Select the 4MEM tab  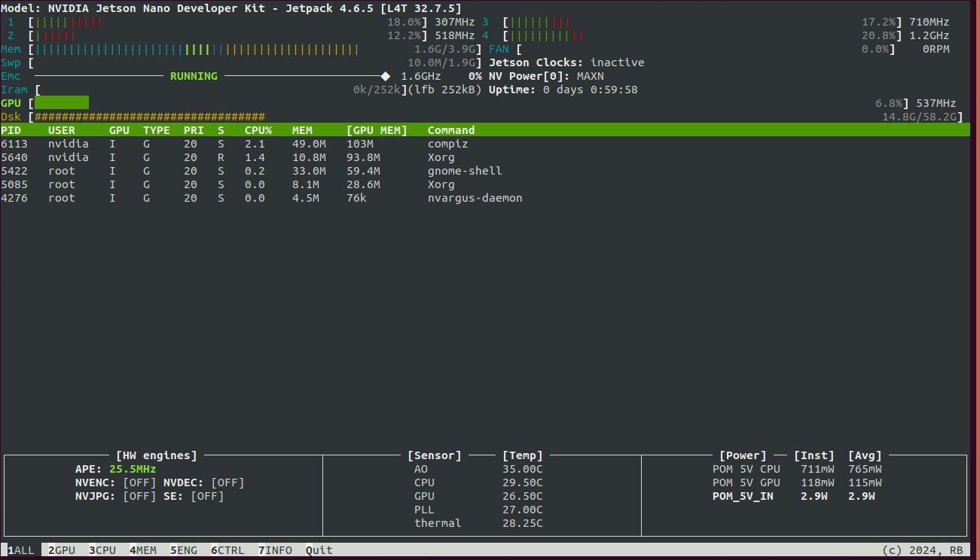pyautogui.click(x=143, y=550)
